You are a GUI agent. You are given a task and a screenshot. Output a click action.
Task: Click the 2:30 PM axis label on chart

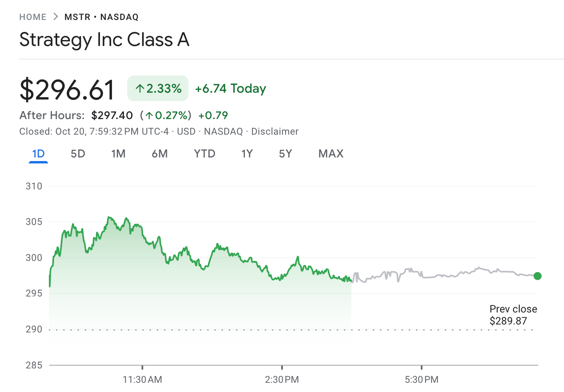tap(282, 379)
